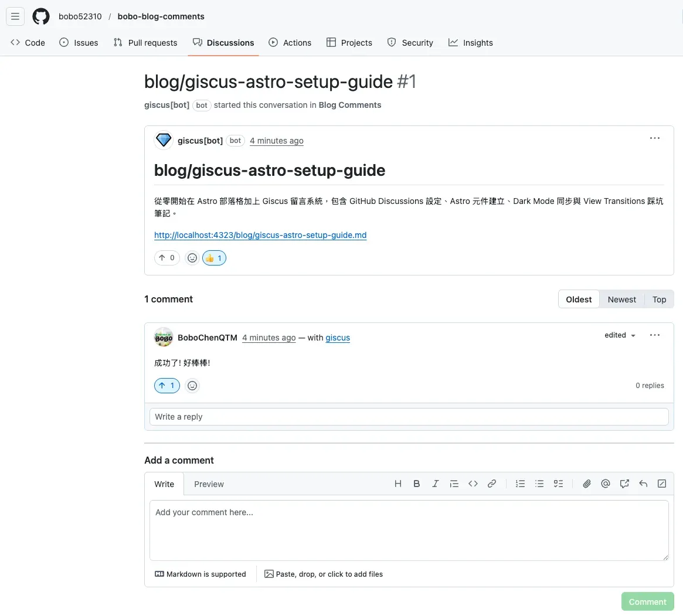This screenshot has width=683, height=616.
Task: Open the more options menu on giscus[bot] post
Action: pyautogui.click(x=654, y=138)
